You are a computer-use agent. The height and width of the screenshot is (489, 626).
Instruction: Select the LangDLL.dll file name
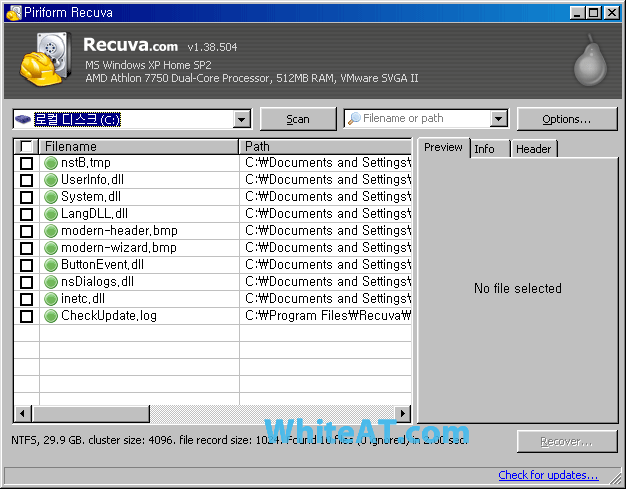pos(94,214)
